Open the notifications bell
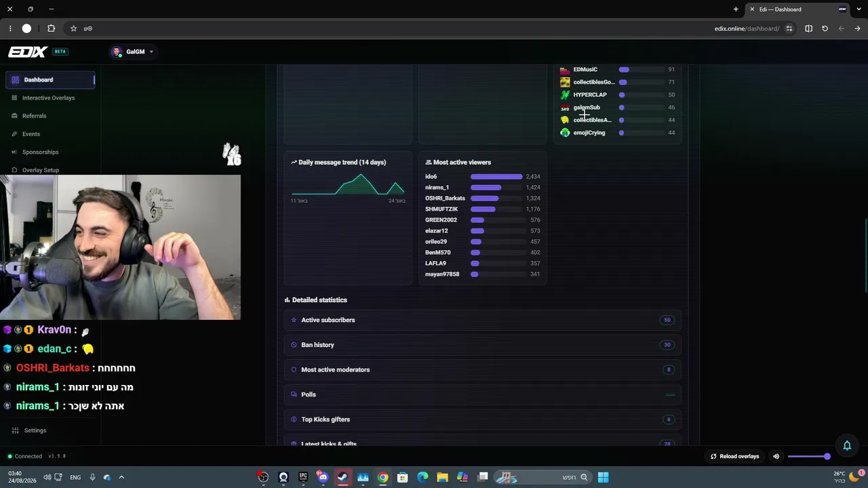 847,445
